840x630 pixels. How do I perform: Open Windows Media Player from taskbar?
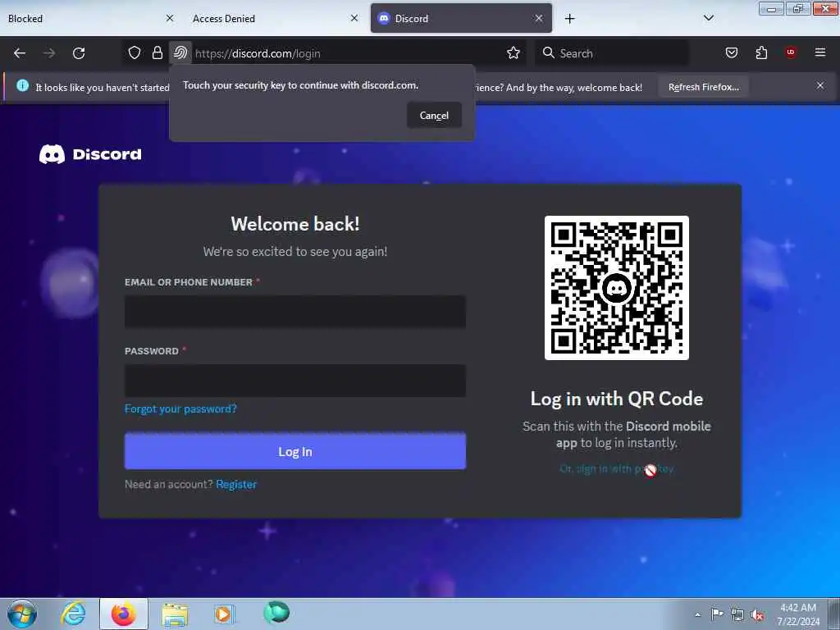(225, 614)
